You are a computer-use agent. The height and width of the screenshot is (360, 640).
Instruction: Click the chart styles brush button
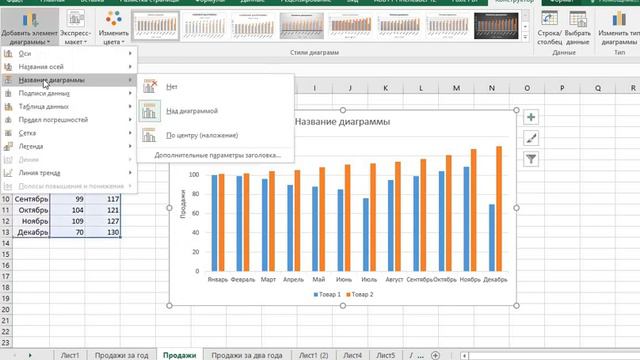click(x=531, y=138)
